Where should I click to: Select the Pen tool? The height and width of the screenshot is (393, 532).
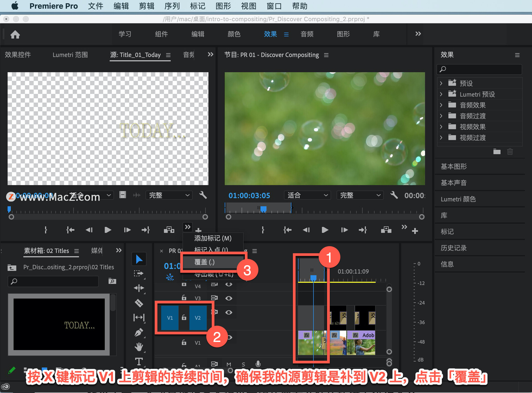139,332
